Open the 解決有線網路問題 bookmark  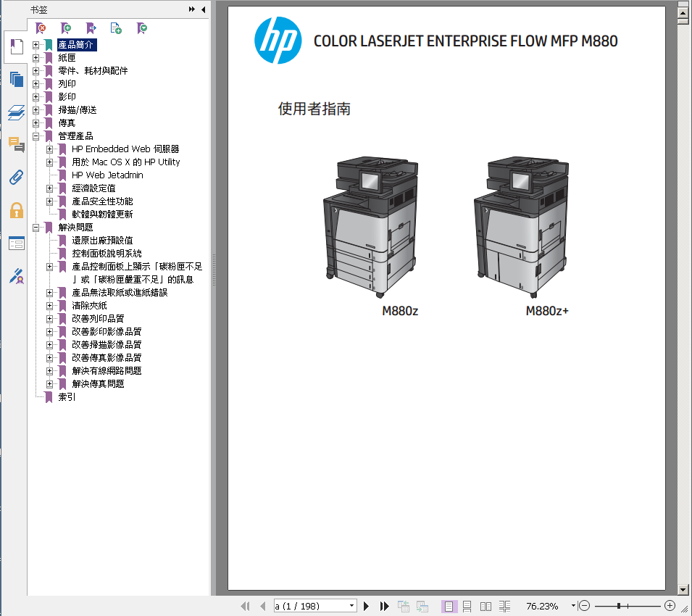pyautogui.click(x=107, y=371)
